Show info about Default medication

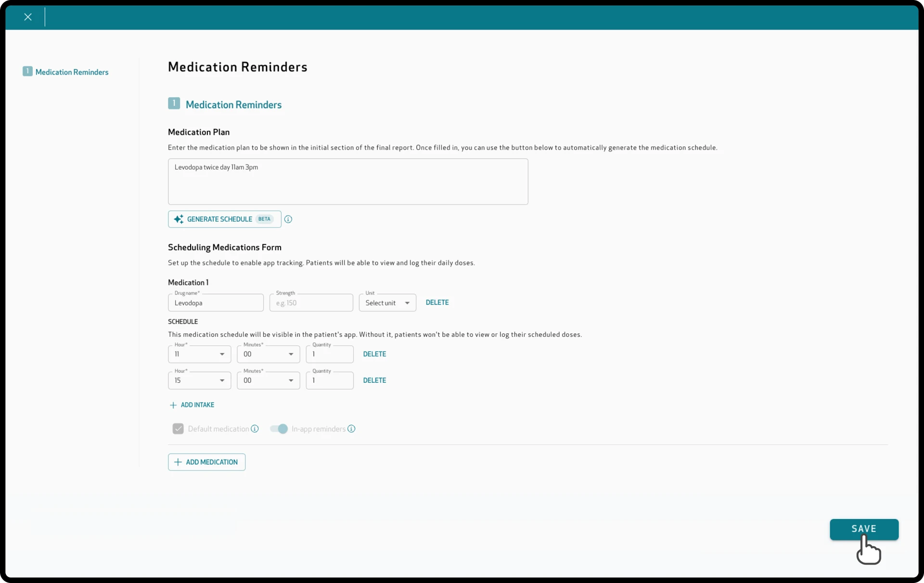(255, 429)
